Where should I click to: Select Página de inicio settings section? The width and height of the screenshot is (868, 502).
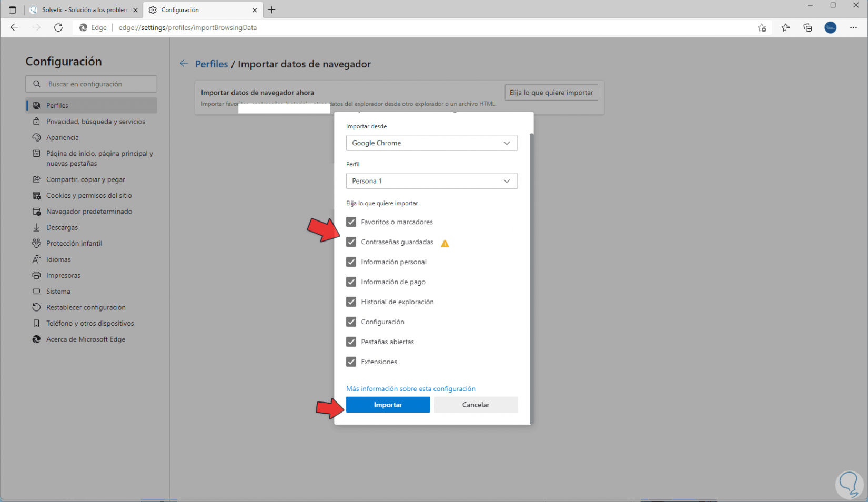(x=92, y=158)
